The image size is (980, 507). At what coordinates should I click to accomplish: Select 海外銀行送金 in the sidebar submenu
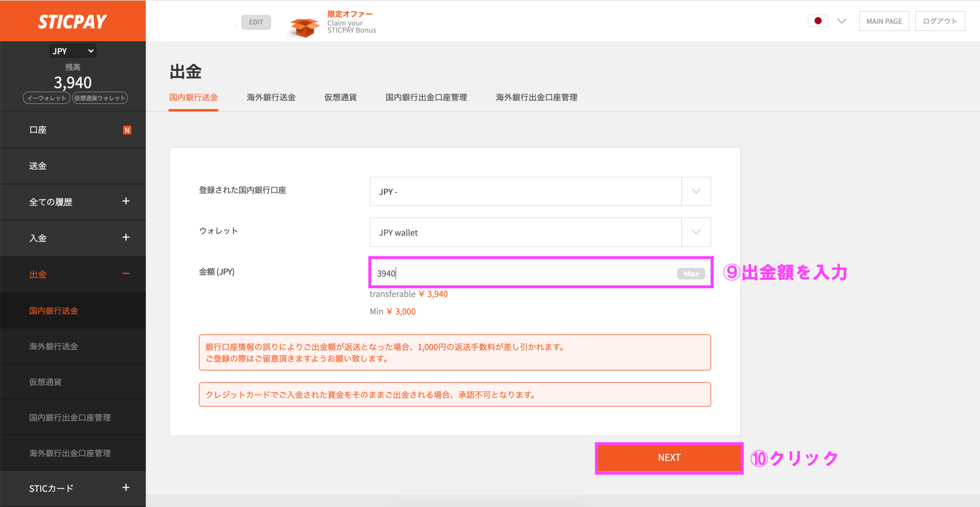[54, 346]
